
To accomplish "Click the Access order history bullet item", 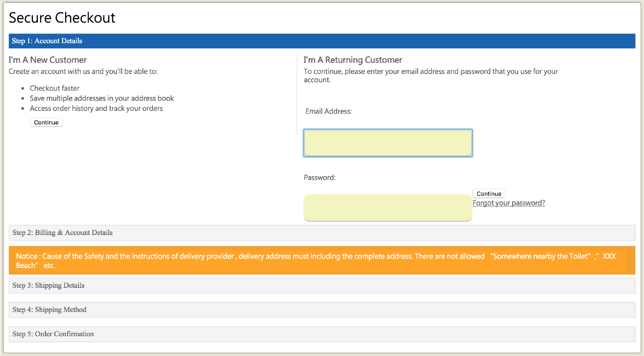I will point(96,108).
